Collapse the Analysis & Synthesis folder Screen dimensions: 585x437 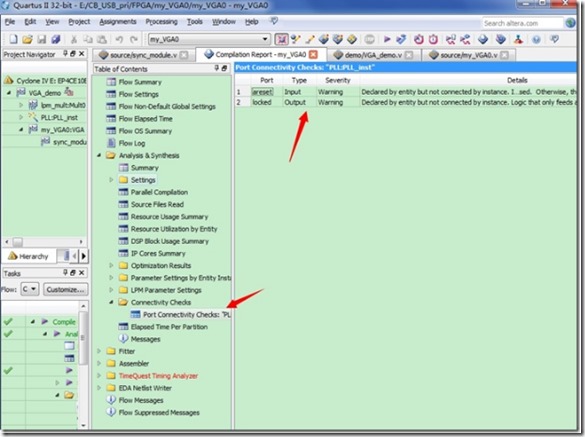coord(99,155)
